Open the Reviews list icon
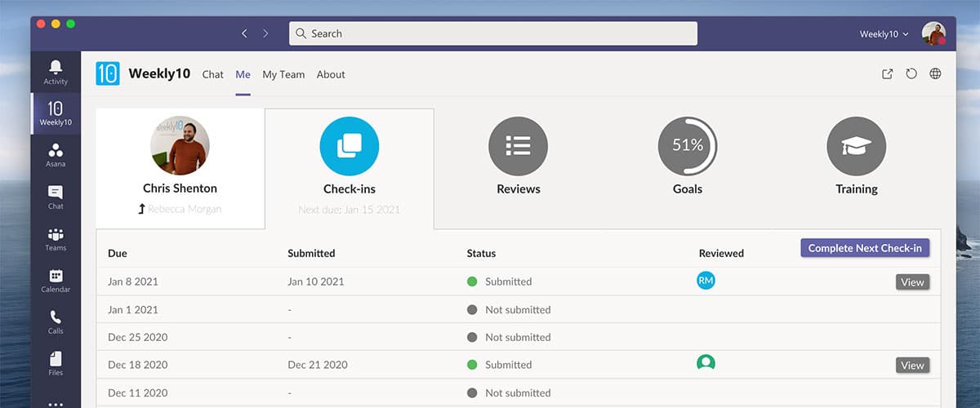This screenshot has width=980, height=408. pyautogui.click(x=519, y=146)
